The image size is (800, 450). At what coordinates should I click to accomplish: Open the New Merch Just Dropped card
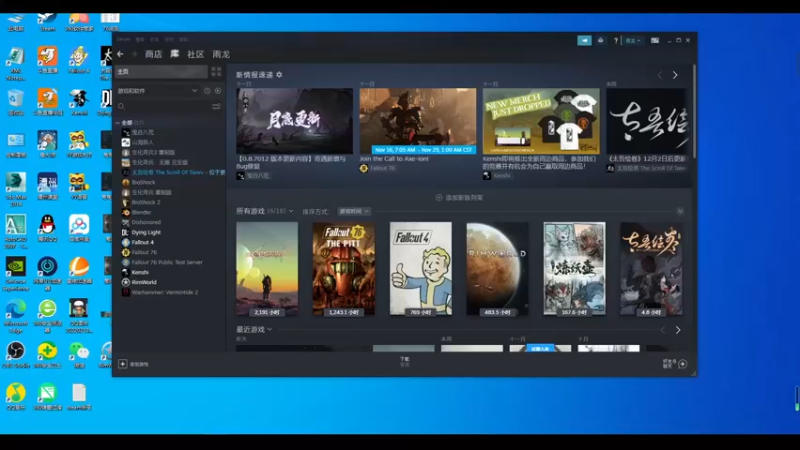pyautogui.click(x=541, y=121)
